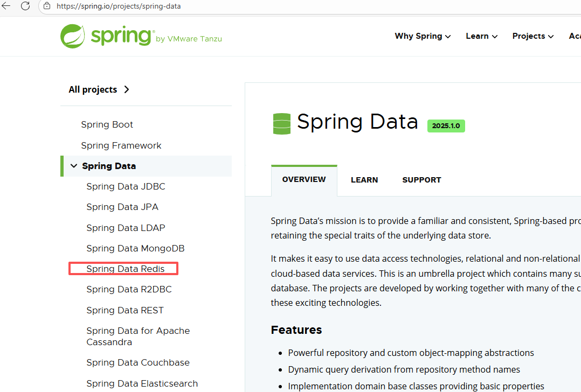The image size is (581, 392).
Task: Open Spring Data MongoDB
Action: pos(136,248)
